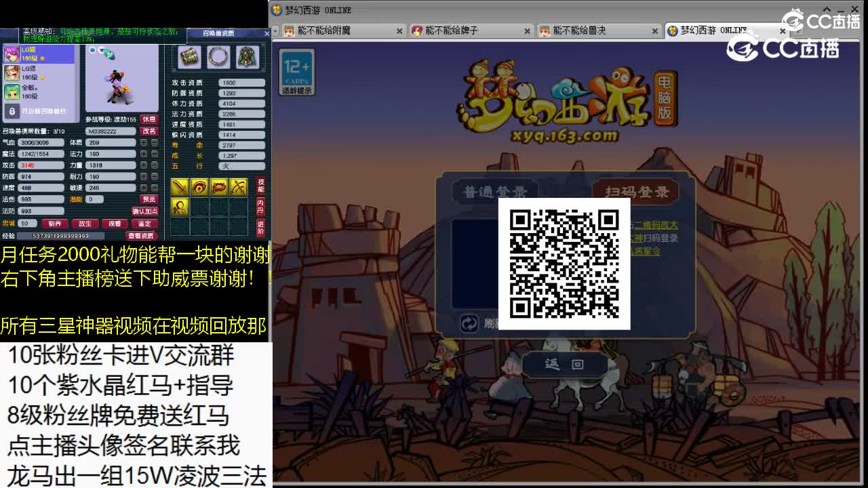Click the 开启新召唤兽栏 text
This screenshot has height=488, width=868.
click(x=43, y=111)
